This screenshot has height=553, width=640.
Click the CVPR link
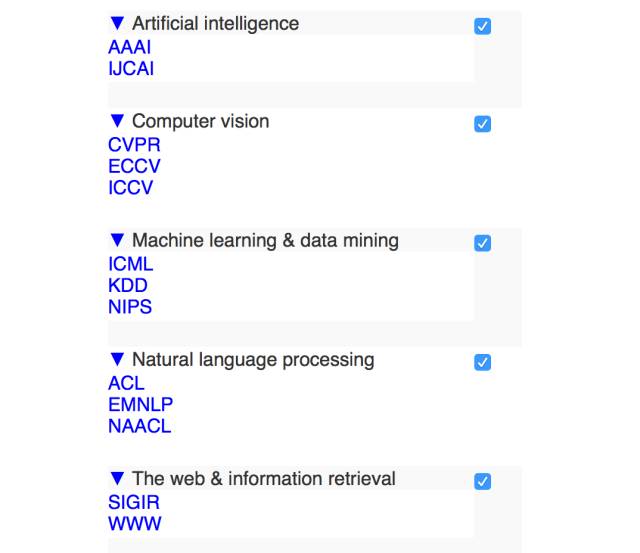134,145
